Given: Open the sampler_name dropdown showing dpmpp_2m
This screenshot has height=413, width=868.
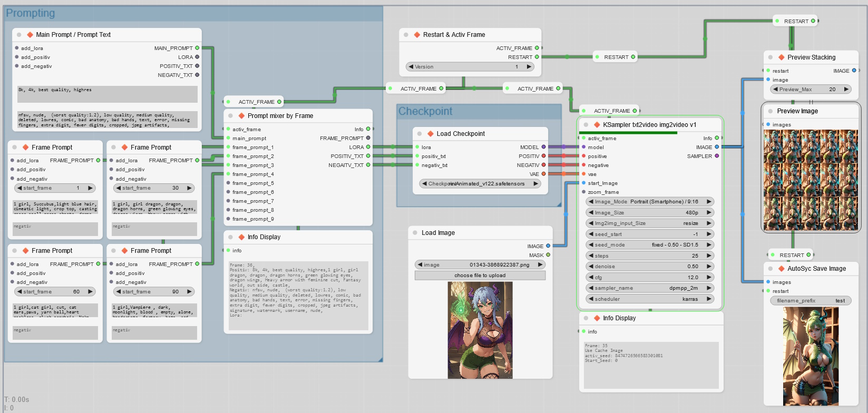Looking at the screenshot, I should pos(650,288).
